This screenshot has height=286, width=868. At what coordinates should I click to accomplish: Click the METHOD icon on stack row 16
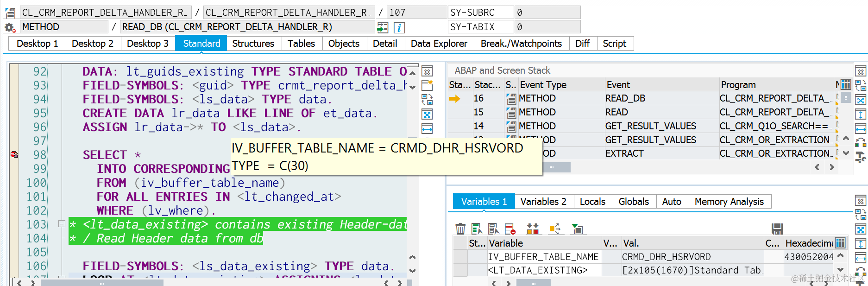(x=511, y=98)
